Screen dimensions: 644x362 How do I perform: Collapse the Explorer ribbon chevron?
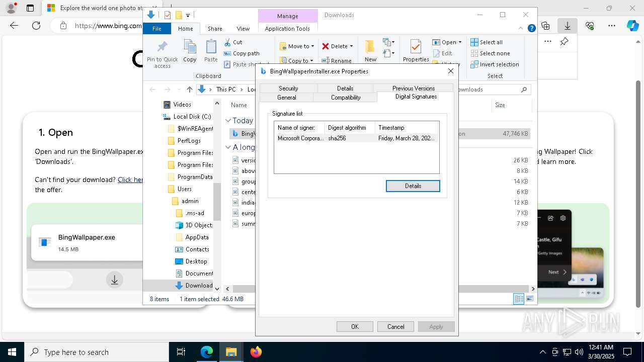tap(522, 29)
